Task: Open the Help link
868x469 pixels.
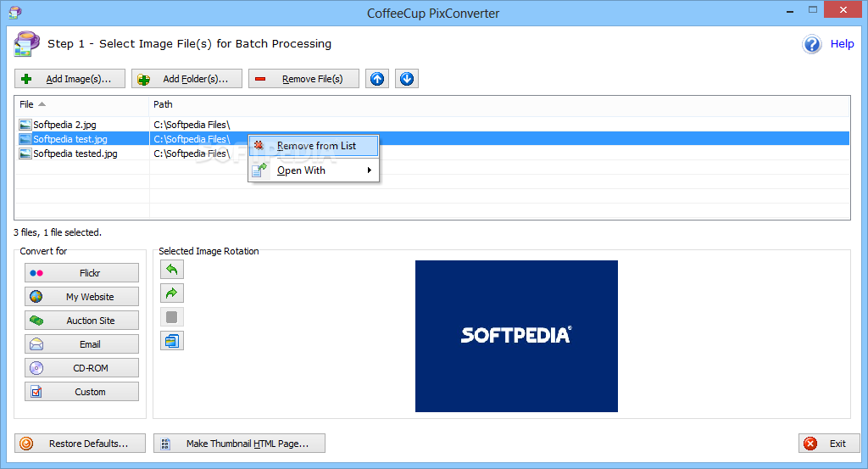Action: click(842, 44)
